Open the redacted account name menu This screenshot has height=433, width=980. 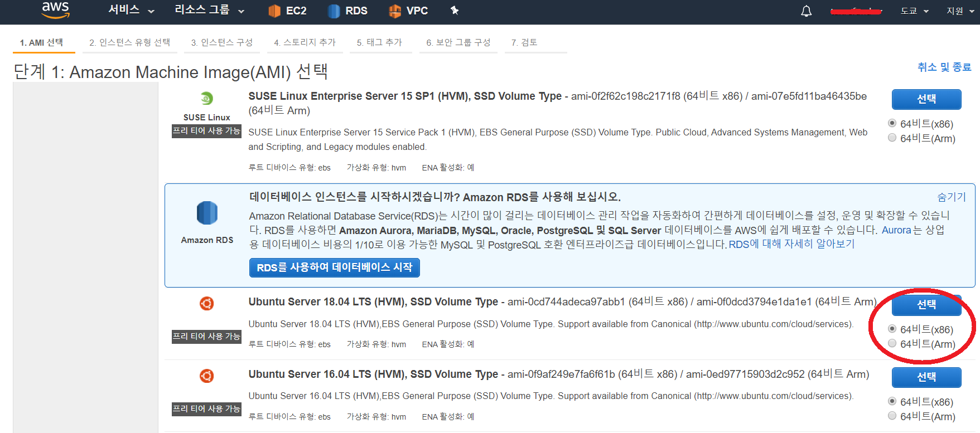pos(856,11)
